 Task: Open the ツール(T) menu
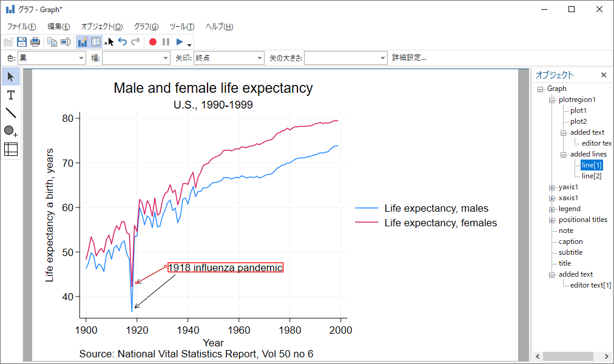pyautogui.click(x=181, y=27)
